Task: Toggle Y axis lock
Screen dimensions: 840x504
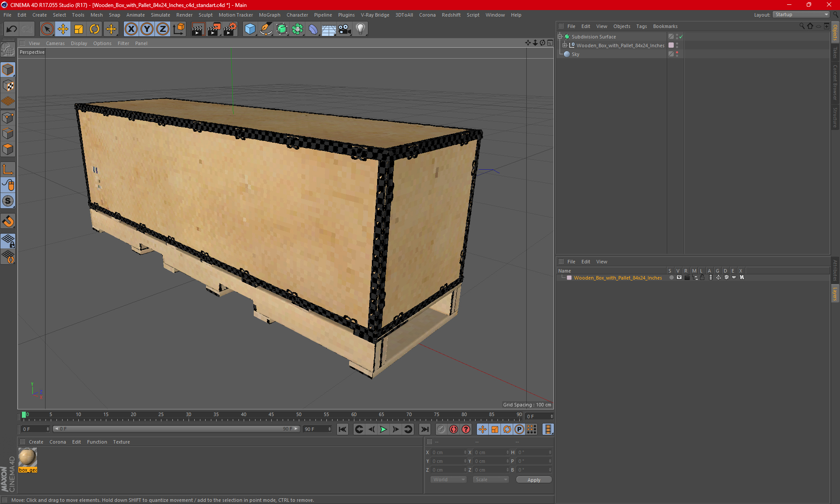Action: [147, 29]
